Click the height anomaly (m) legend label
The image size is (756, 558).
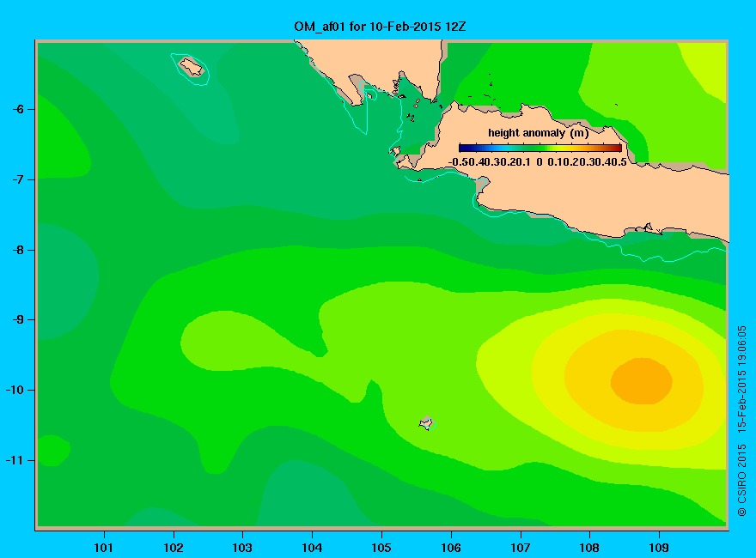click(538, 133)
